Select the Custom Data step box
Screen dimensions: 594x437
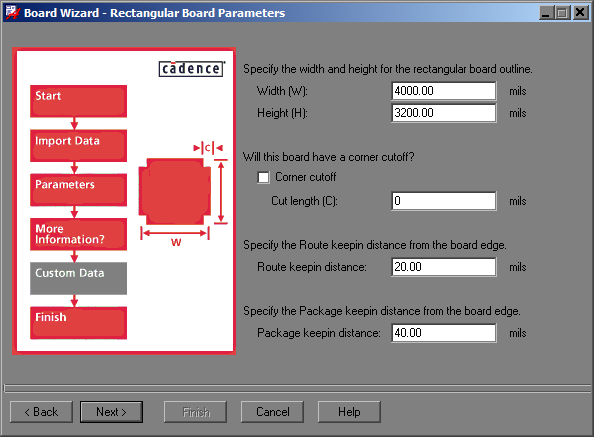(78, 278)
